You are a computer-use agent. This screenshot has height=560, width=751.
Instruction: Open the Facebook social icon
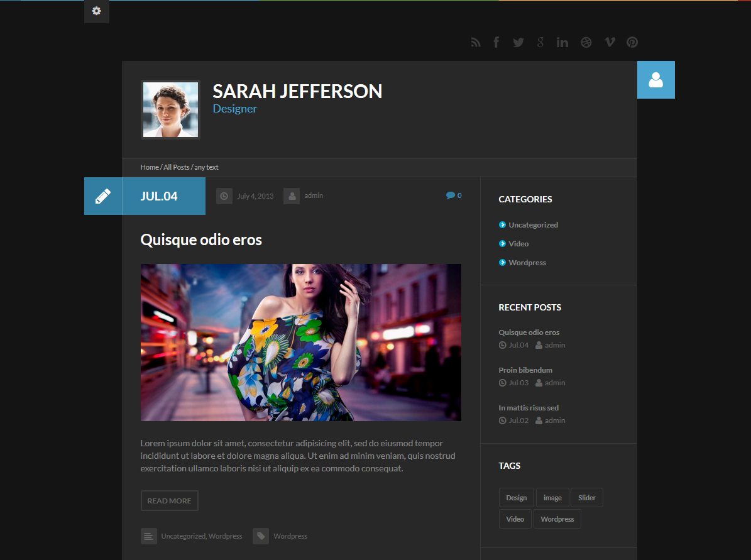click(x=496, y=42)
